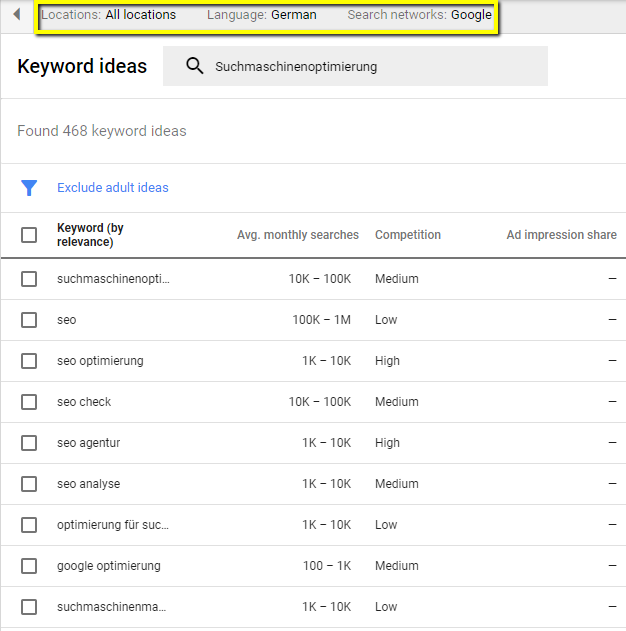Click the 'Exclude adult ideas' link
626x631 pixels.
pos(113,188)
